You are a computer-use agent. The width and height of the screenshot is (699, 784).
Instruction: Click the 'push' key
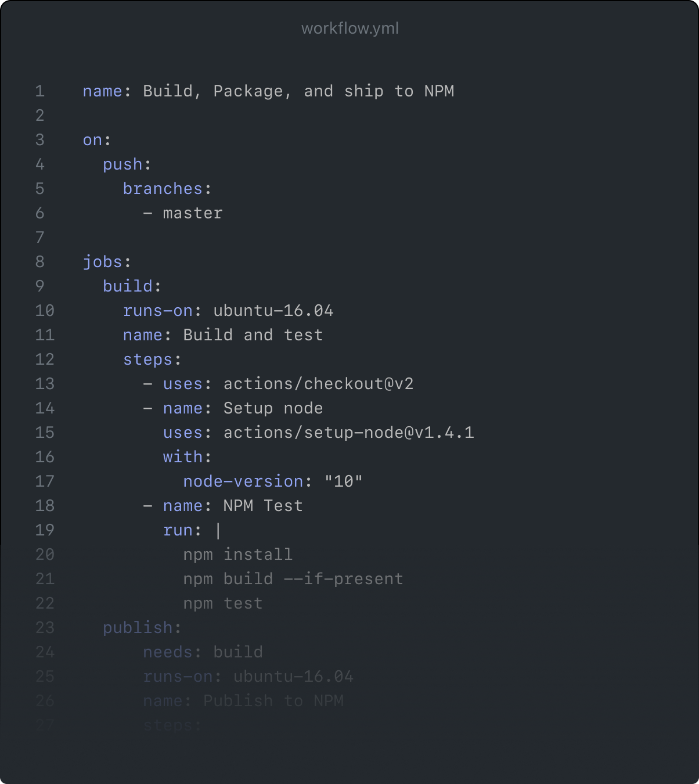(122, 164)
